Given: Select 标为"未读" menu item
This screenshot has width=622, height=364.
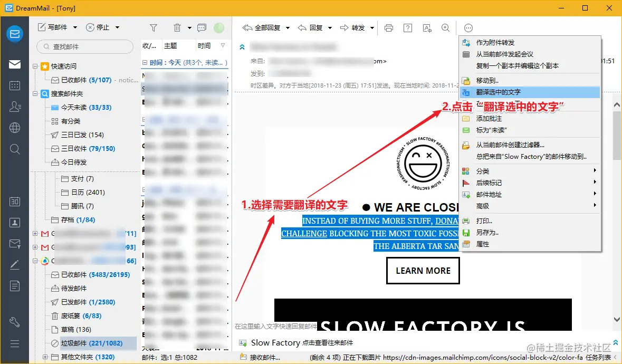Looking at the screenshot, I should pyautogui.click(x=530, y=130).
